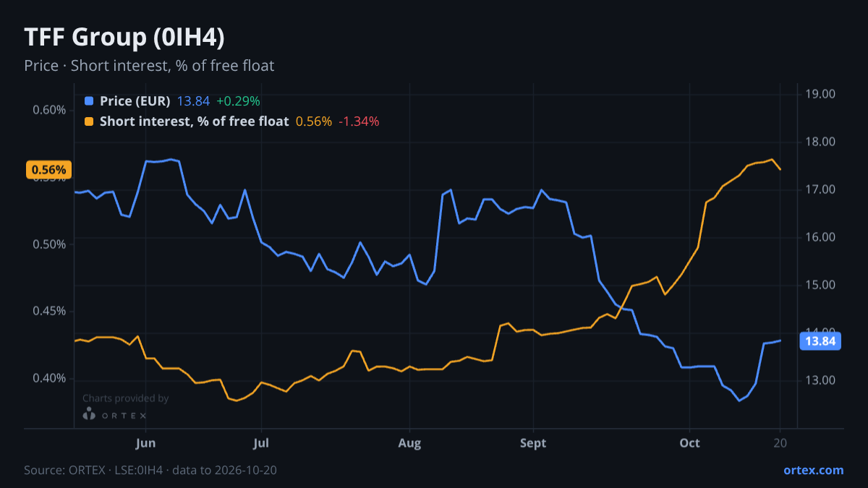
Task: Click the 20 date label on x-axis
Action: (x=780, y=443)
